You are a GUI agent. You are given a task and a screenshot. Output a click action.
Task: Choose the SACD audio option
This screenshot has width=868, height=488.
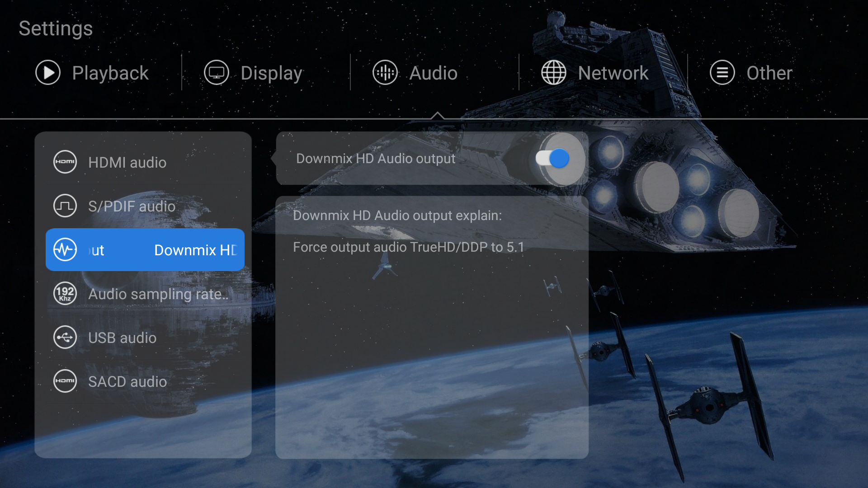click(x=145, y=381)
